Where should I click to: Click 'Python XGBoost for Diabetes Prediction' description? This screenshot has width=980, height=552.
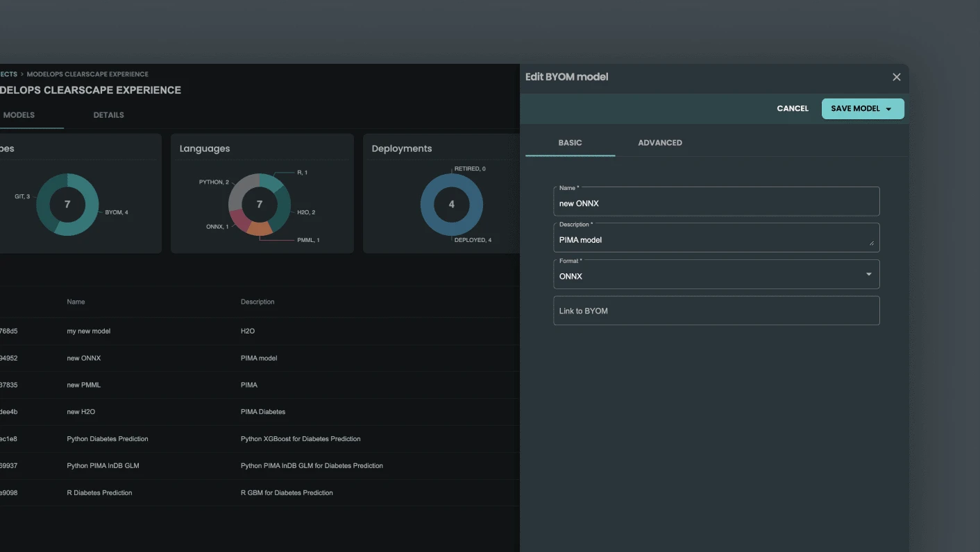301,439
